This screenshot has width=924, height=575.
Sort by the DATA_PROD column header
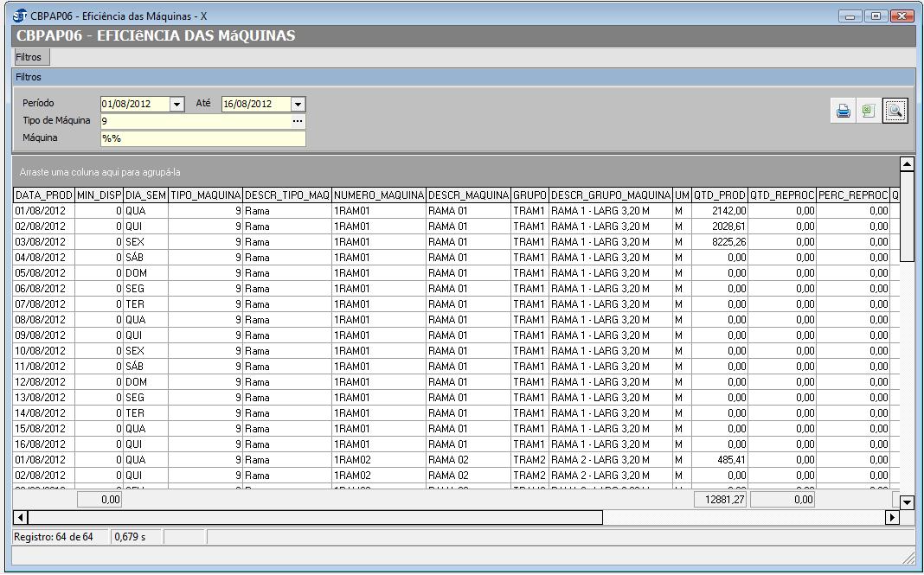[x=43, y=195]
